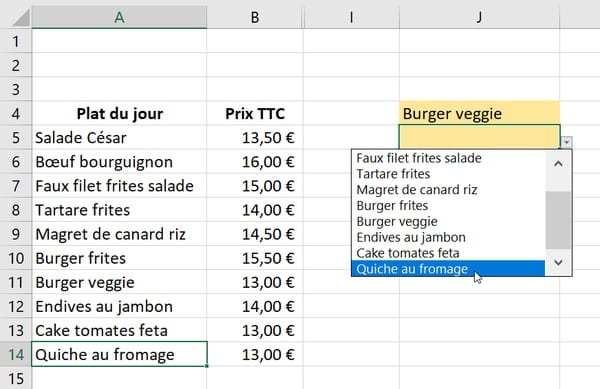Select row 14 header

pos(16,355)
